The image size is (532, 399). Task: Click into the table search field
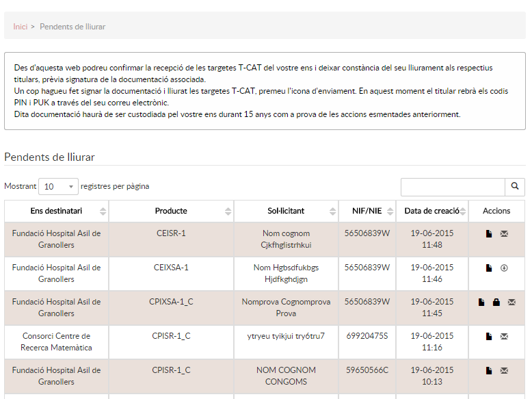point(452,187)
